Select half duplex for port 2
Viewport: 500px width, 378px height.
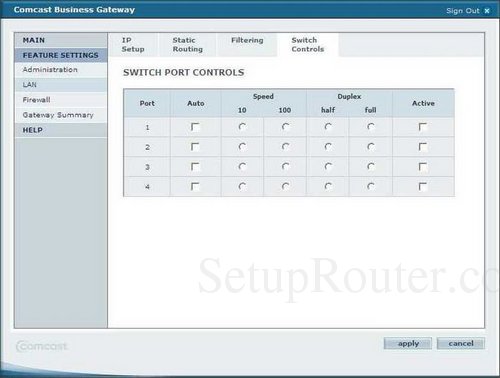(328, 147)
